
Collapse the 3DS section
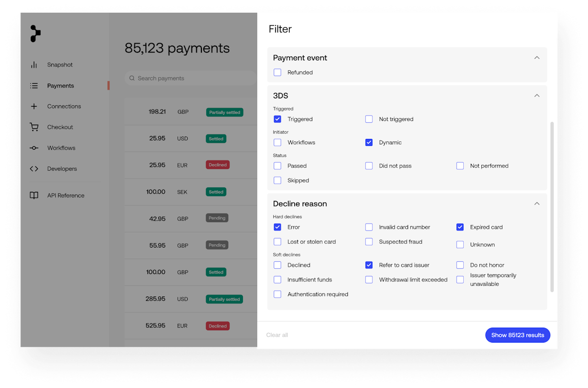537,95
